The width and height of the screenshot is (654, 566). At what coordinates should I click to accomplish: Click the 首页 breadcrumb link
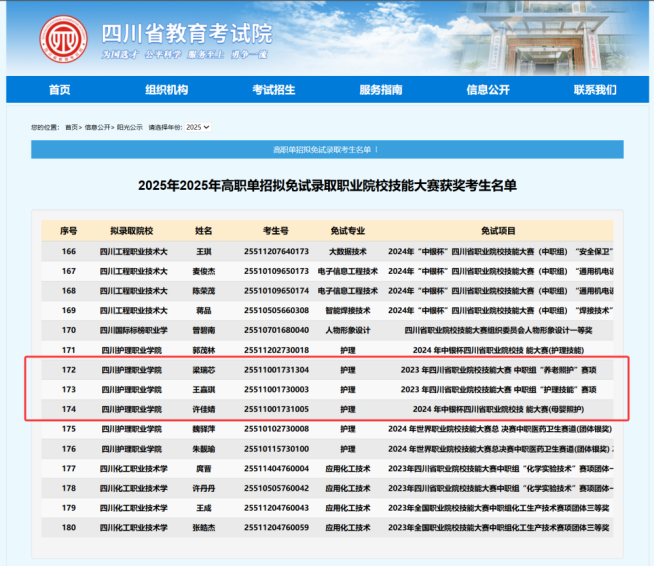71,127
